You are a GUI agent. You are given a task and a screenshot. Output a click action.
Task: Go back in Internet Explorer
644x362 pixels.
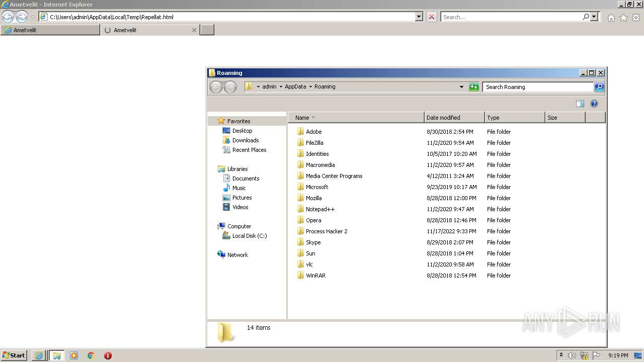[8, 17]
